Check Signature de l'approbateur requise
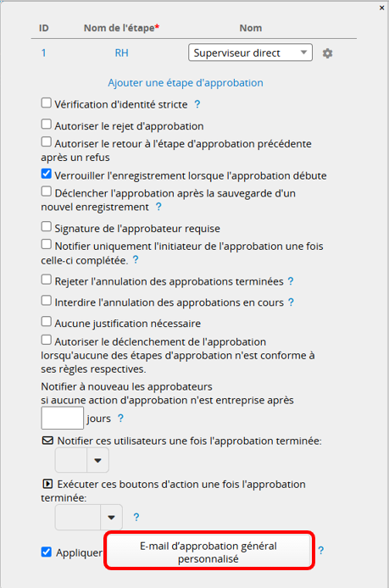The height and width of the screenshot is (588, 389). click(46, 226)
